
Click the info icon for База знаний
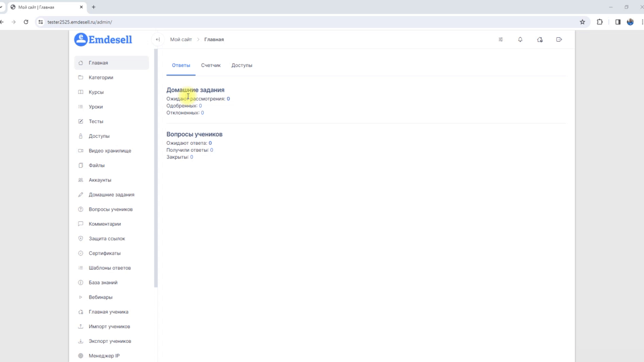80,283
